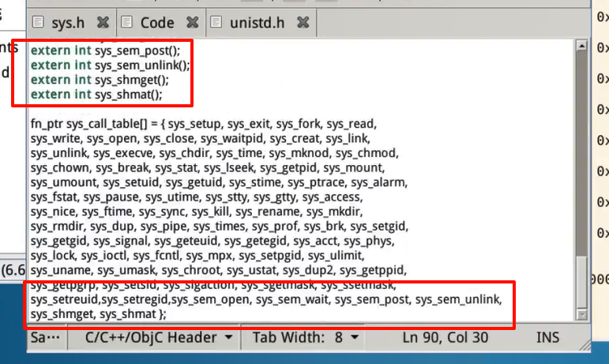Viewport: 609px width, 364px height.
Task: Toggle INS insert mode in status bar
Action: [547, 338]
